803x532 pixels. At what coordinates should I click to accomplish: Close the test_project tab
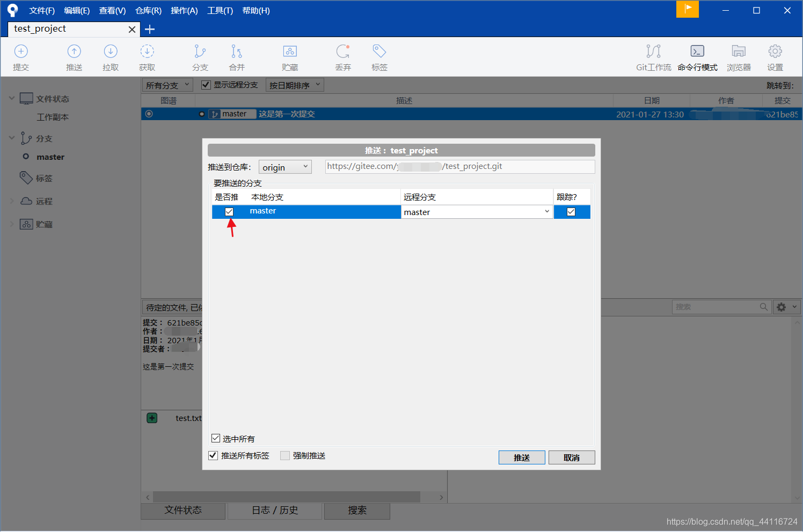(132, 29)
